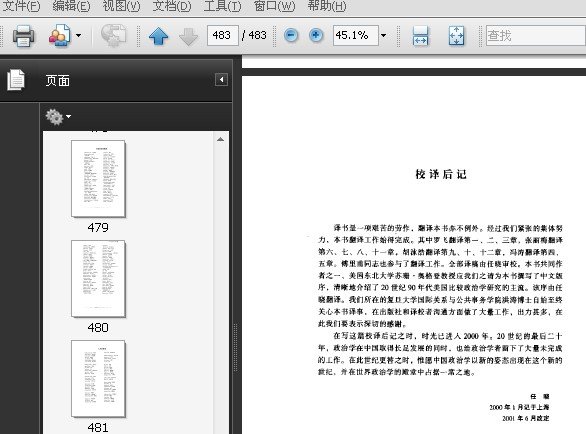Viewport: 586px width, 434px height.
Task: Click the Print icon in toolbar
Action: pyautogui.click(x=24, y=36)
